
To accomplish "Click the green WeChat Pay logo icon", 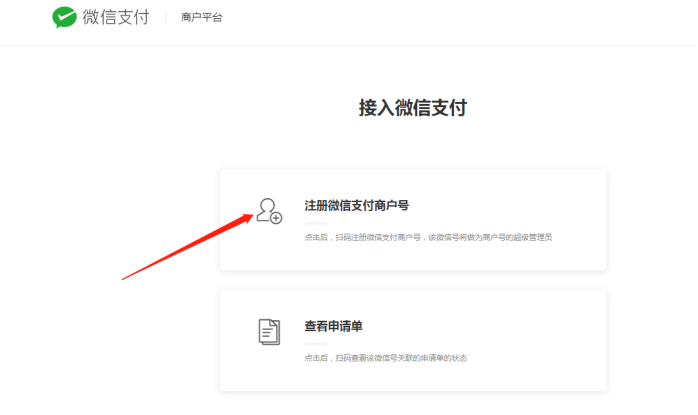I will (65, 17).
